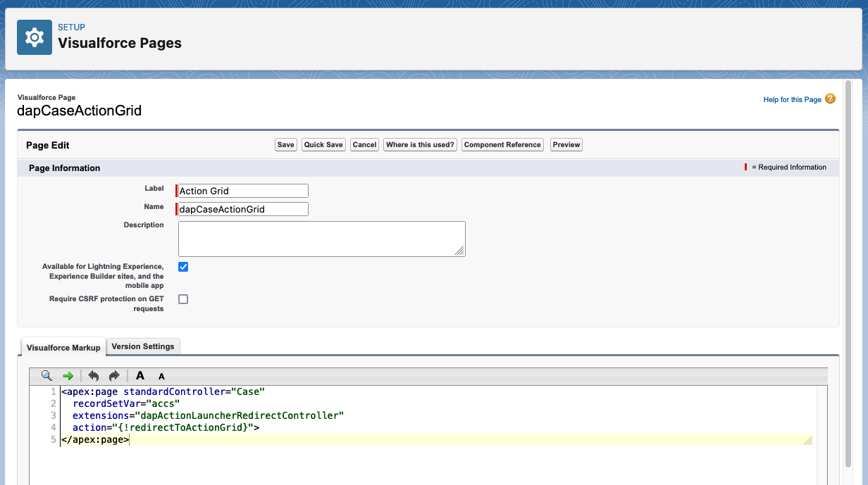Click the green go-to-line arrow icon
The image size is (868, 485).
[x=68, y=376]
